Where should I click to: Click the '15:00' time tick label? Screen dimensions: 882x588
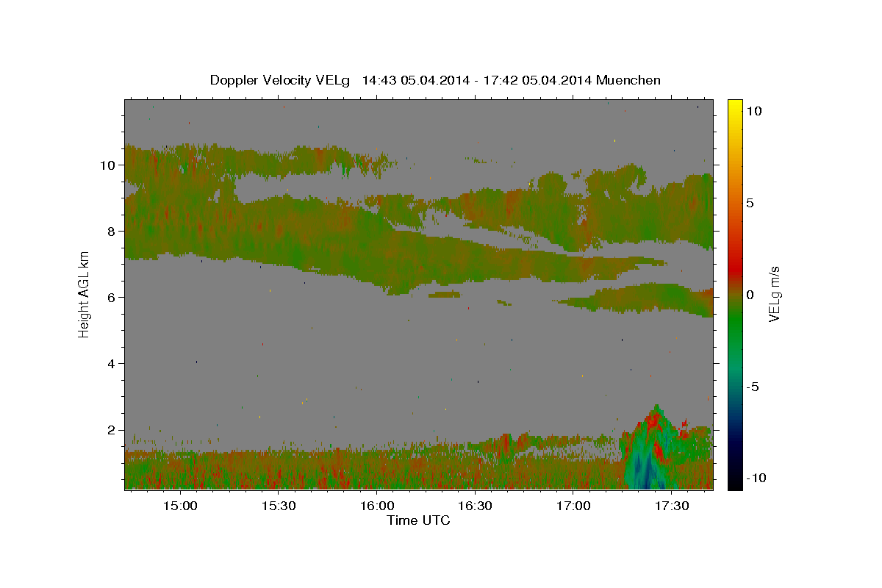pos(179,506)
